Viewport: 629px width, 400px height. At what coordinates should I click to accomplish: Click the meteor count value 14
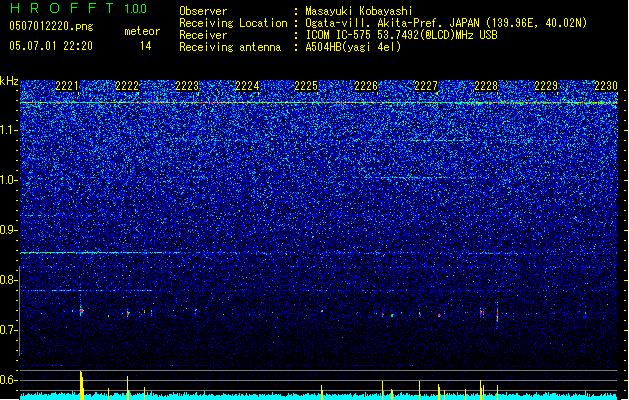[146, 46]
